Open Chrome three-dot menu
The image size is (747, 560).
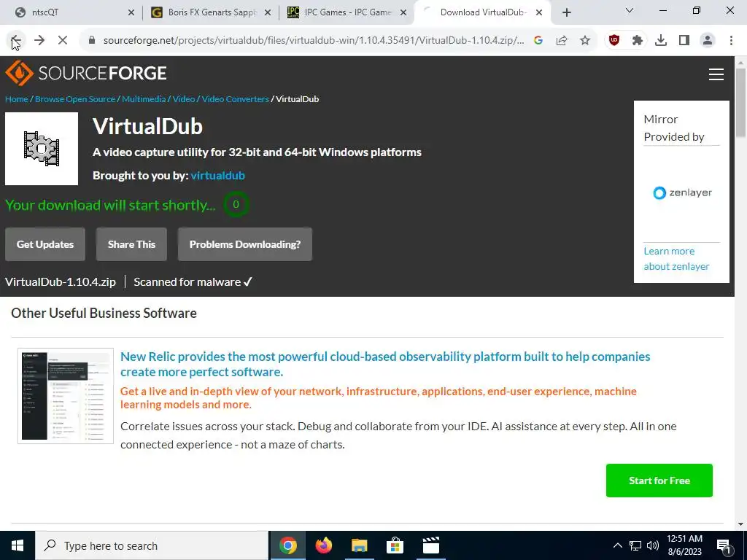coord(731,41)
